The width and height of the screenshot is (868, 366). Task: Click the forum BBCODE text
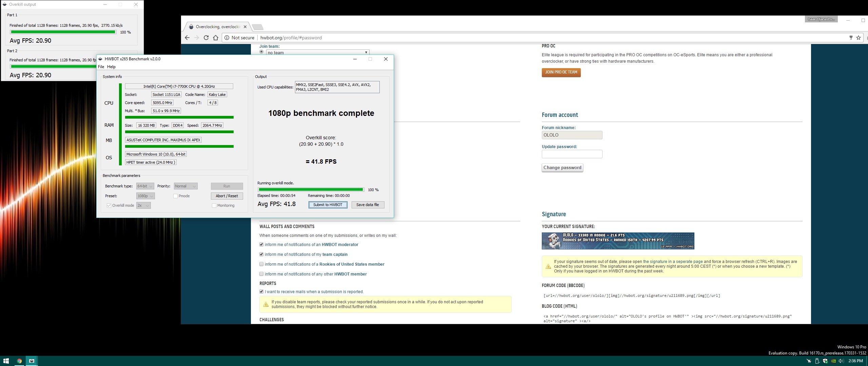coord(632,296)
